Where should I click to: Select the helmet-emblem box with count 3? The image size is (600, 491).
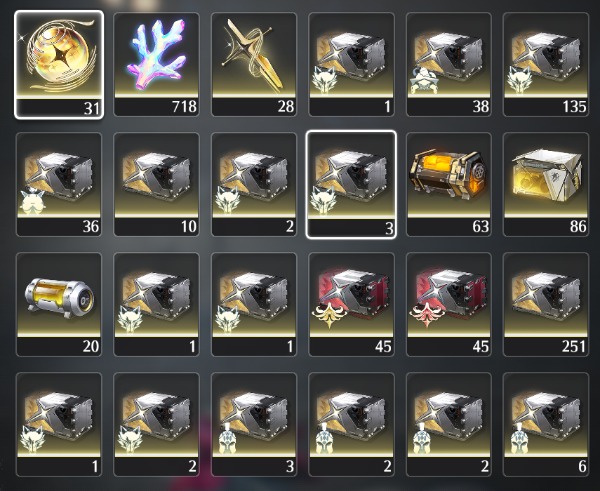tap(254, 424)
